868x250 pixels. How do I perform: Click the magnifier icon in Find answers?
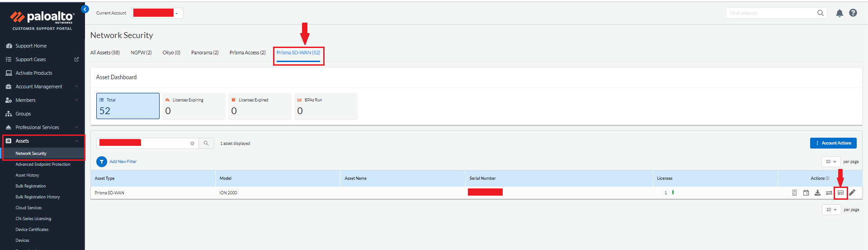(x=821, y=13)
